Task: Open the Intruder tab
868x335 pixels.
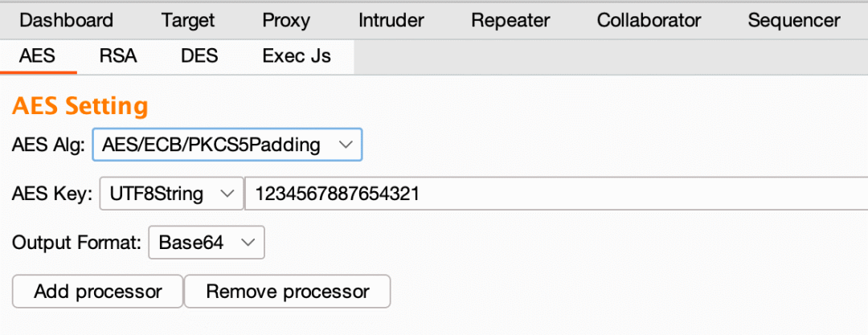Action: coord(391,20)
